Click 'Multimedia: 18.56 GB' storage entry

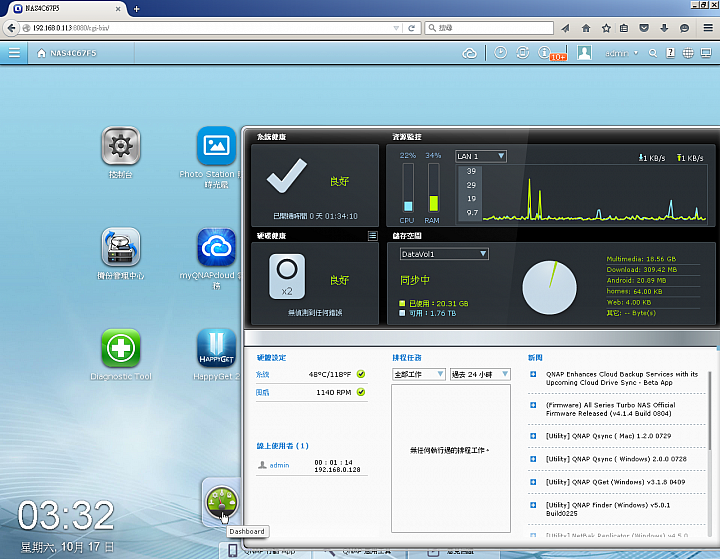point(641,259)
